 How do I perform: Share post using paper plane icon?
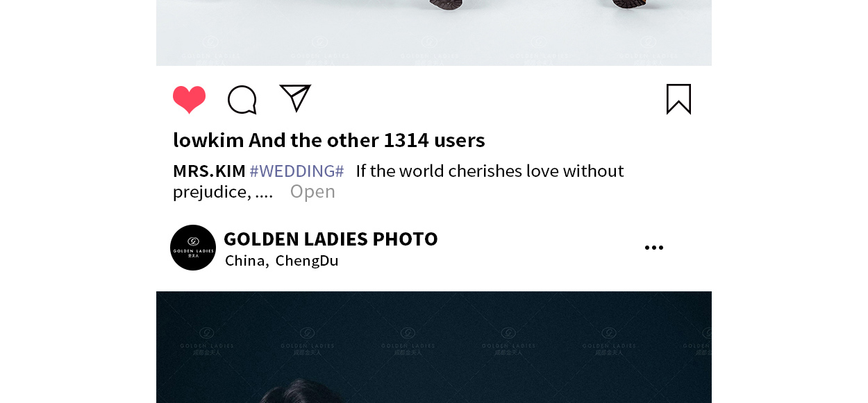pyautogui.click(x=295, y=98)
